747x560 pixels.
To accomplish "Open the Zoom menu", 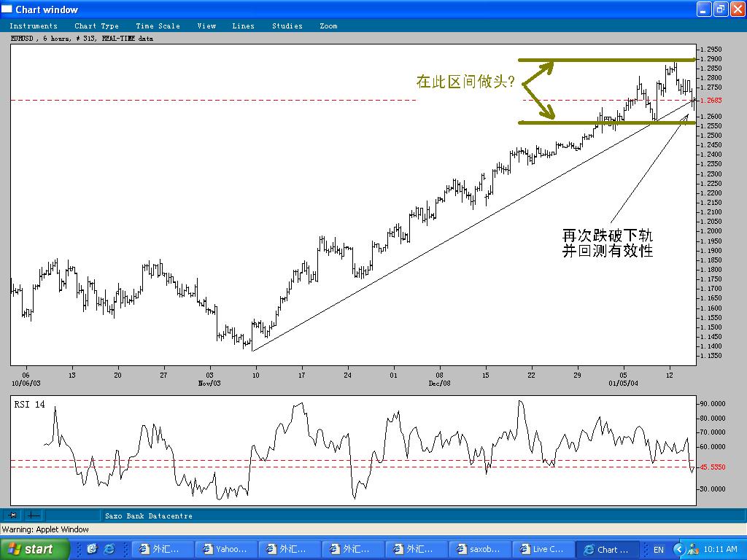I will coord(328,26).
